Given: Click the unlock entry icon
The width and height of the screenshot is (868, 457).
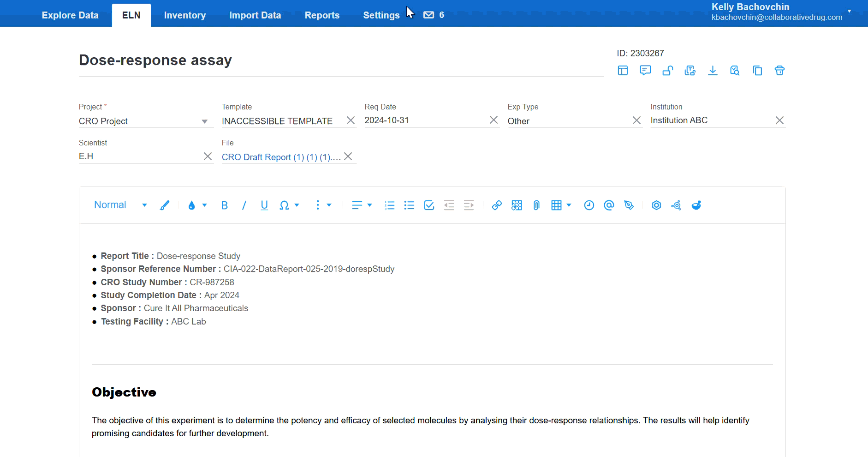Looking at the screenshot, I should pyautogui.click(x=668, y=71).
